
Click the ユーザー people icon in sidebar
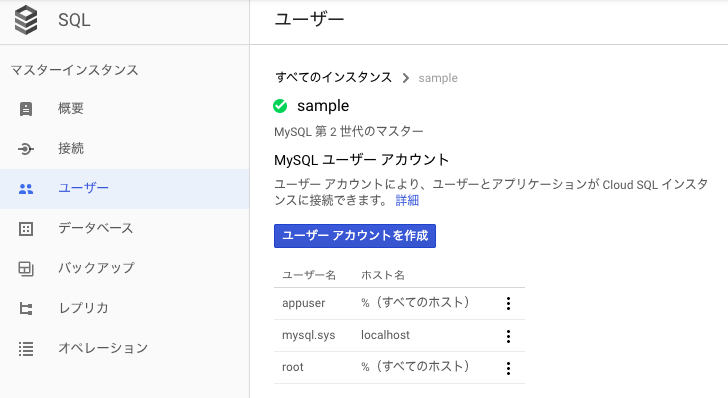tap(26, 189)
